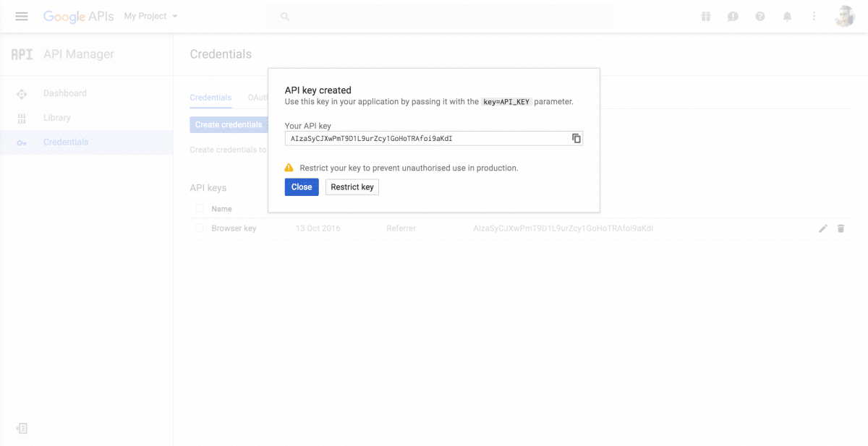Close the API key created dialog
The height and width of the screenshot is (446, 868).
click(301, 186)
